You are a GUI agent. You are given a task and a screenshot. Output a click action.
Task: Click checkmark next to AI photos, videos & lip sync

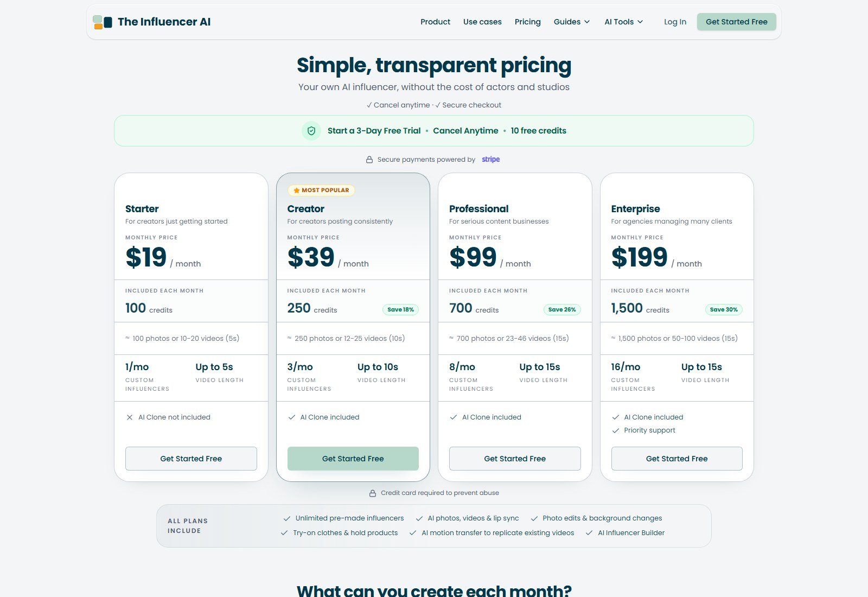[419, 518]
